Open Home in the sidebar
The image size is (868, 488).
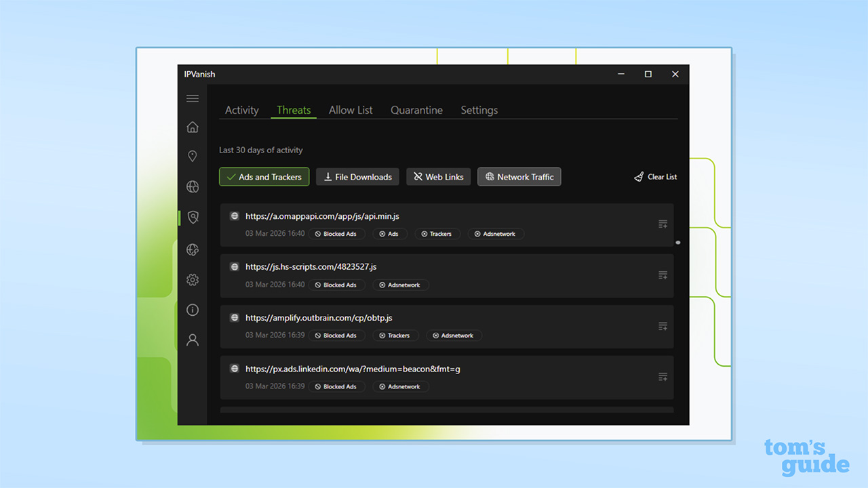193,127
